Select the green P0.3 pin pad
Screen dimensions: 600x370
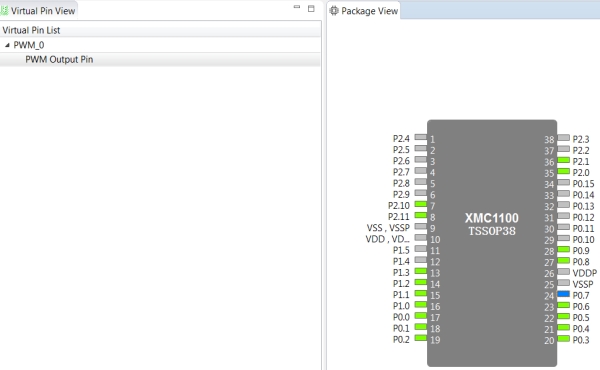point(563,339)
